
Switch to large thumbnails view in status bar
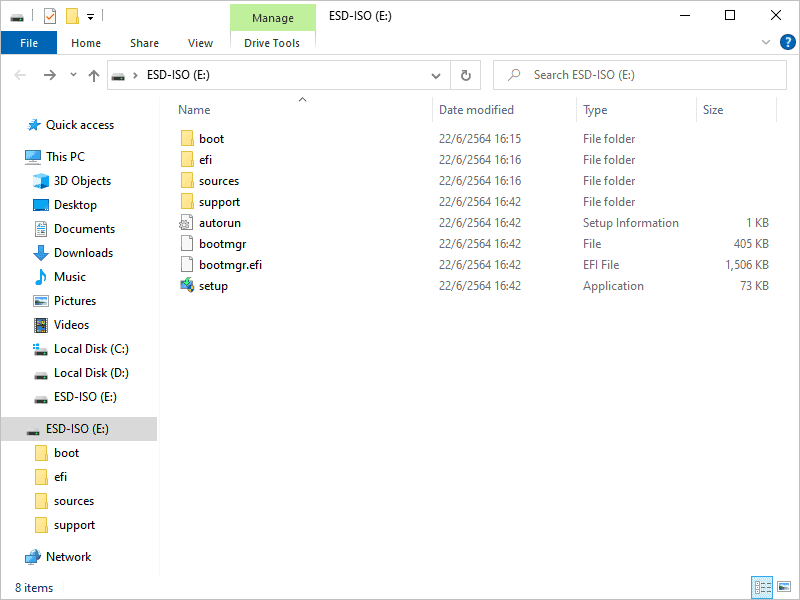pyautogui.click(x=785, y=587)
